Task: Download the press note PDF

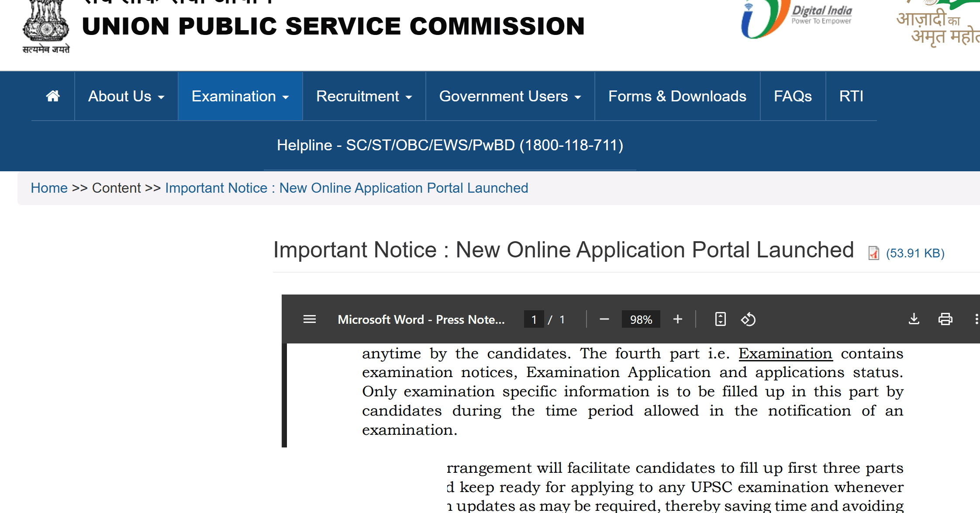Action: tap(914, 319)
